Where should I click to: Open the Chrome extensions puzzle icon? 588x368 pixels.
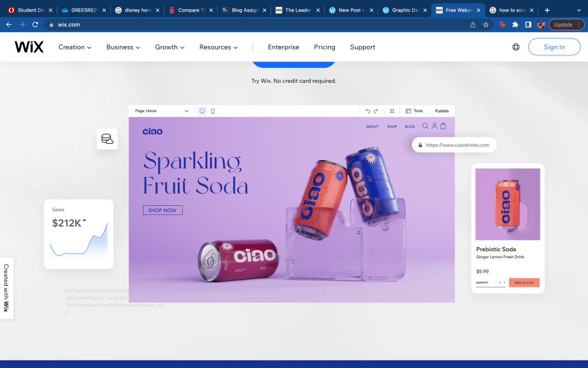[x=515, y=25]
